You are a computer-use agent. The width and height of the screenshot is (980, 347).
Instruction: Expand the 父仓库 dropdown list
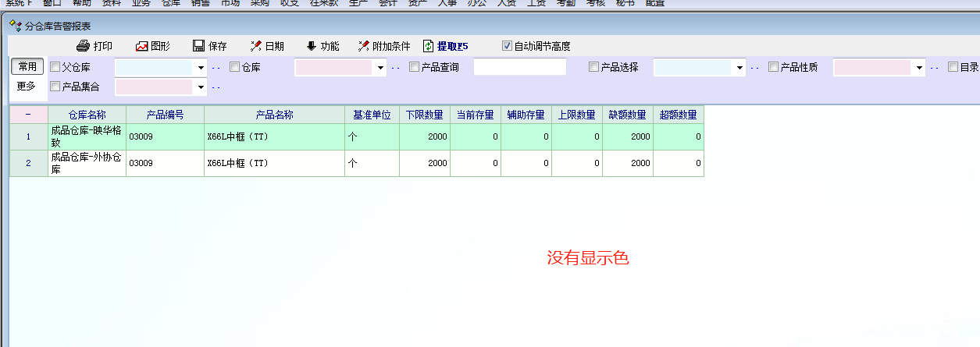click(x=201, y=68)
